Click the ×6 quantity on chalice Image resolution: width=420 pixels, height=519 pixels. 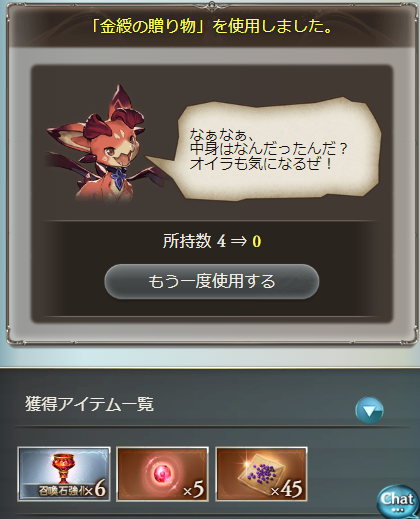coord(96,490)
